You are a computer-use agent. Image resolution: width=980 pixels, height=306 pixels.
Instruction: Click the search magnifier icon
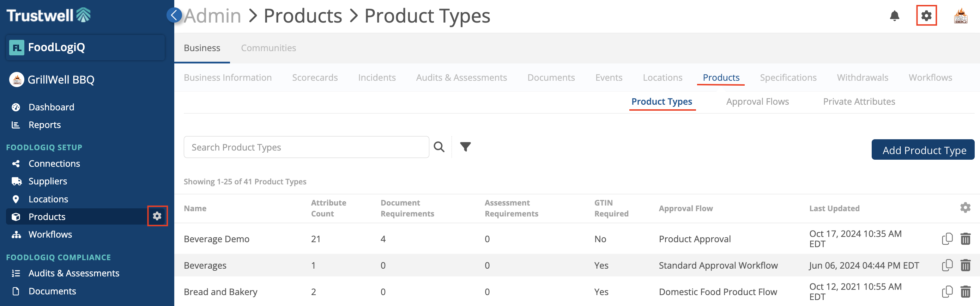click(x=439, y=147)
